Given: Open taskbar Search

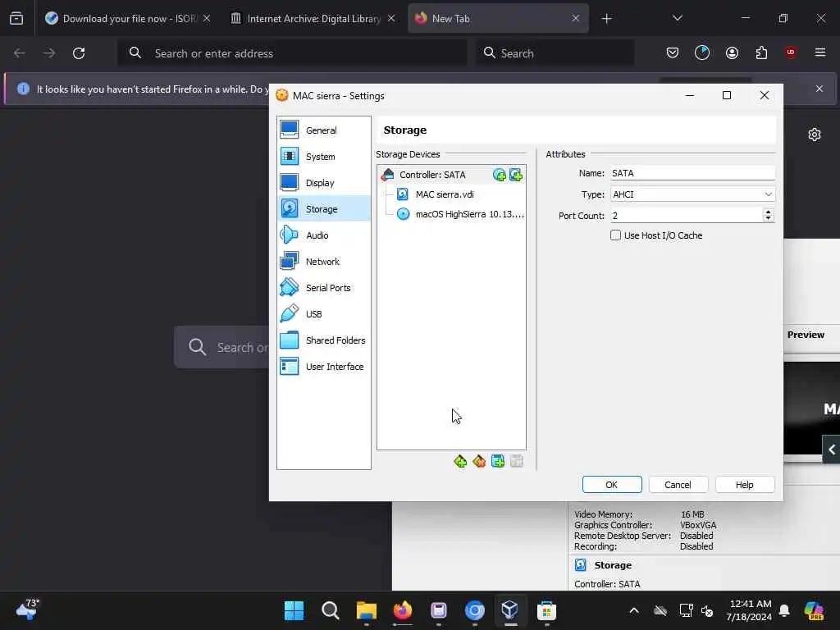Looking at the screenshot, I should click(330, 610).
